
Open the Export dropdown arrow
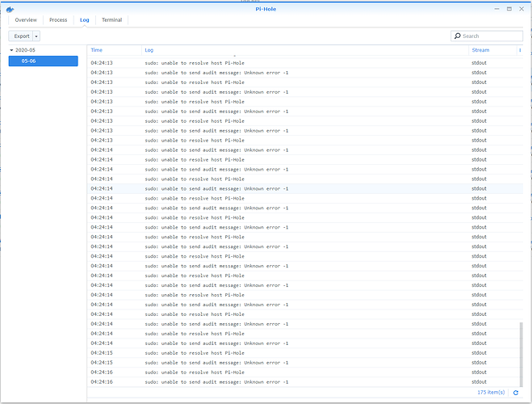tap(36, 36)
